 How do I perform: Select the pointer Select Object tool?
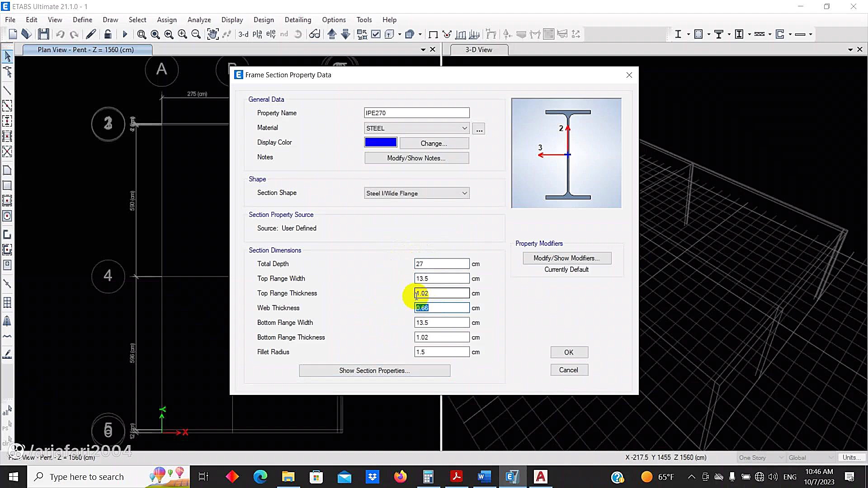[7, 56]
